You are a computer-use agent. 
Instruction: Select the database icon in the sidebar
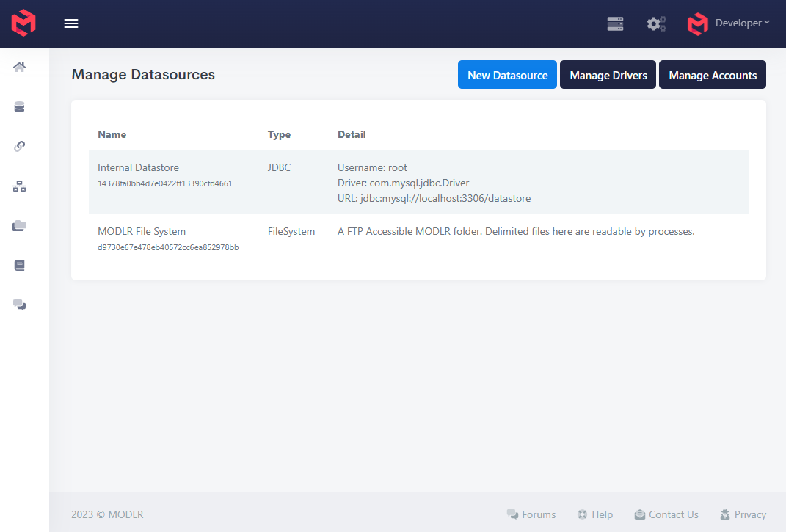(x=19, y=106)
